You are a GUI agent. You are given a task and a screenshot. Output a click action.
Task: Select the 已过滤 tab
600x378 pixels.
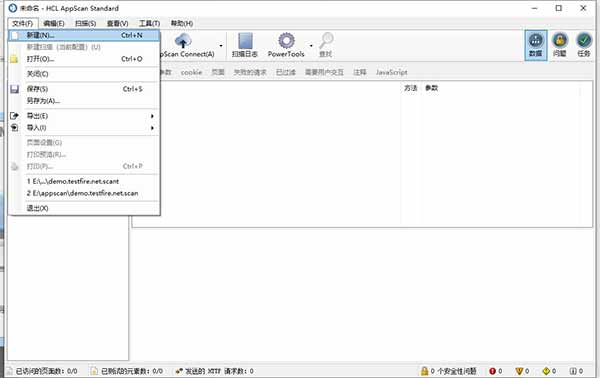tap(286, 72)
